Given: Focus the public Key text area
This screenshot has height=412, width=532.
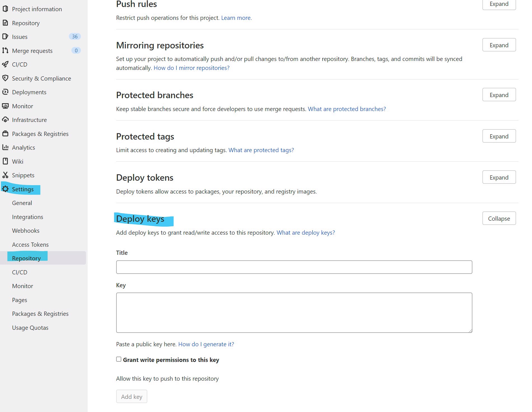Looking at the screenshot, I should pos(294,313).
